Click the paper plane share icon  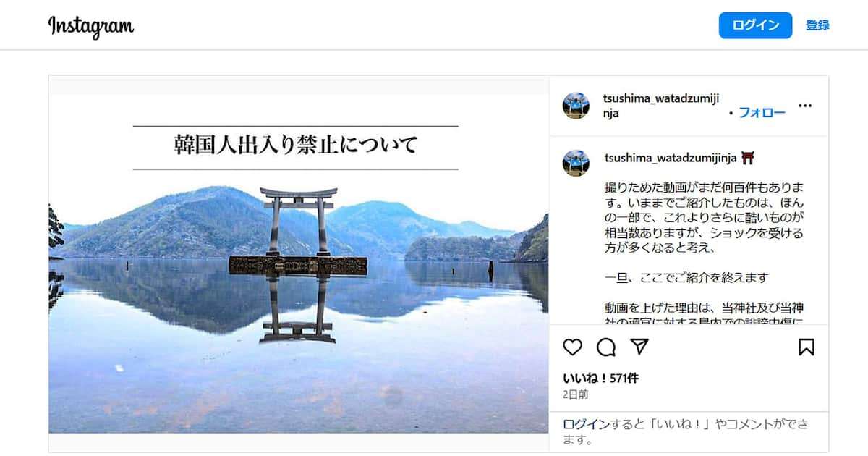[639, 347]
